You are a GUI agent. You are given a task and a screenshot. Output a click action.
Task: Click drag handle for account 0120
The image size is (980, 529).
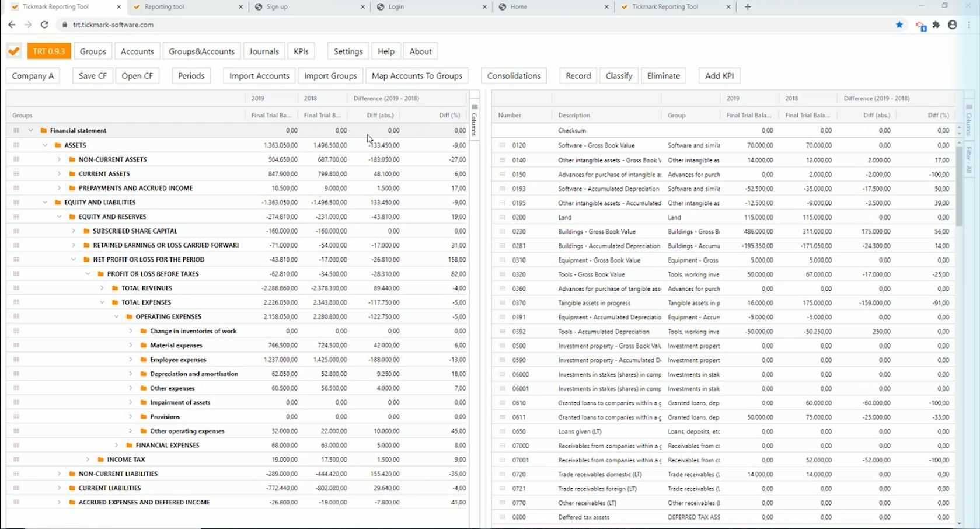[502, 145]
